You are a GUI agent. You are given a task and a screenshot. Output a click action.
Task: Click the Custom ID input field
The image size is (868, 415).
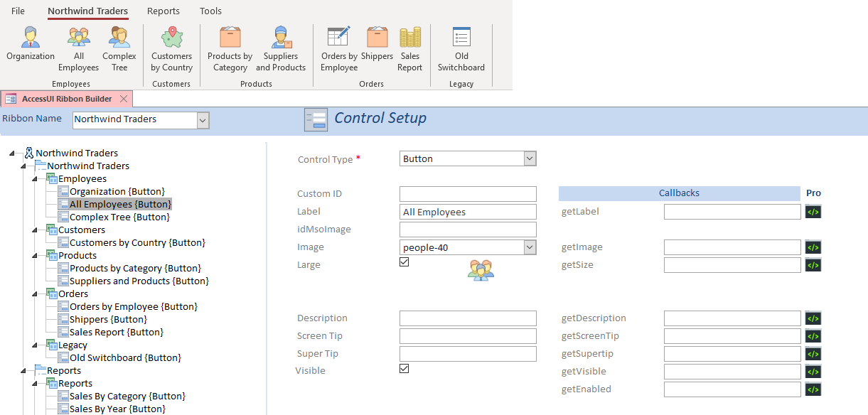(x=468, y=194)
